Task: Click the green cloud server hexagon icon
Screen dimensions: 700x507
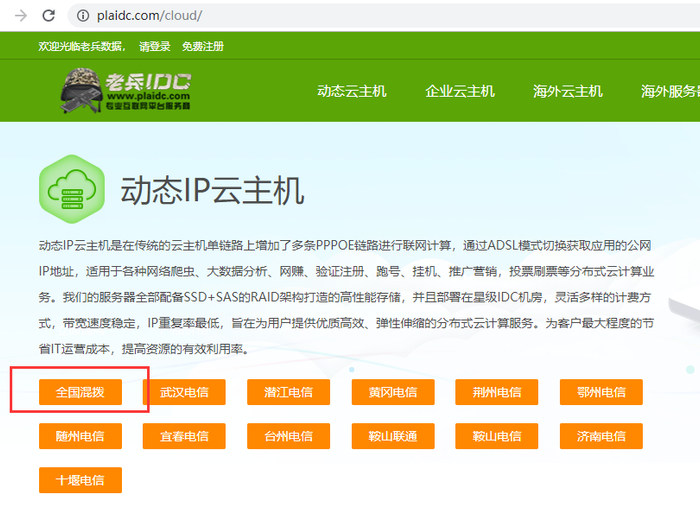Action: (72, 189)
